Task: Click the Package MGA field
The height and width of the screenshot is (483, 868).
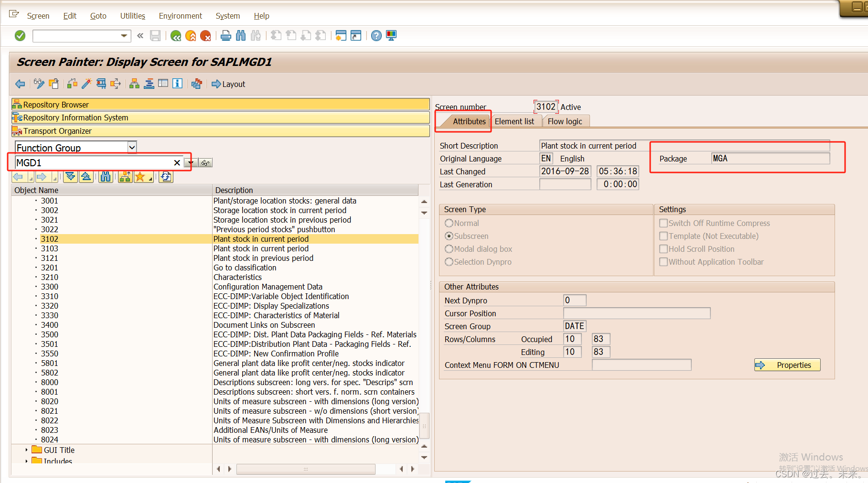Action: (x=771, y=159)
